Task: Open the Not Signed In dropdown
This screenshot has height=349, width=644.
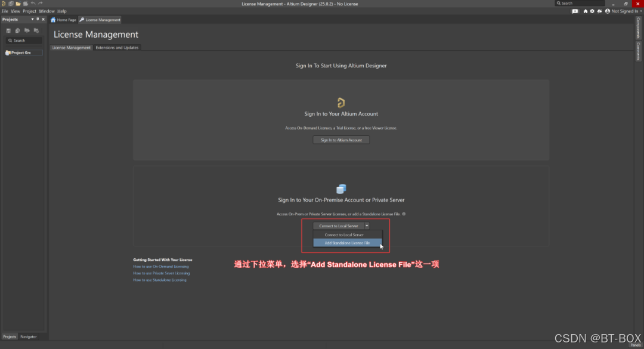Action: pyautogui.click(x=626, y=11)
